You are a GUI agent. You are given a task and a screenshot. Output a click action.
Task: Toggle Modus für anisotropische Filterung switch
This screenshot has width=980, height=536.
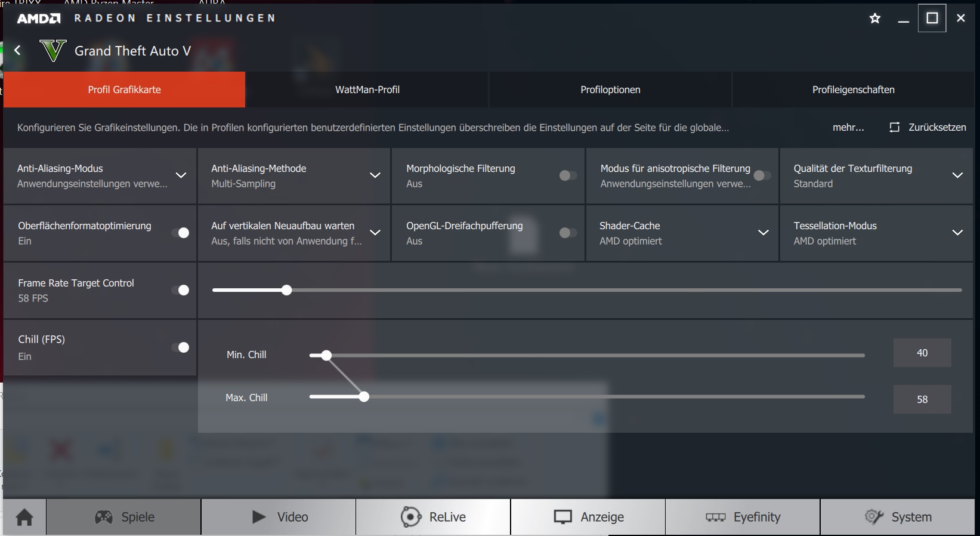[x=762, y=175]
